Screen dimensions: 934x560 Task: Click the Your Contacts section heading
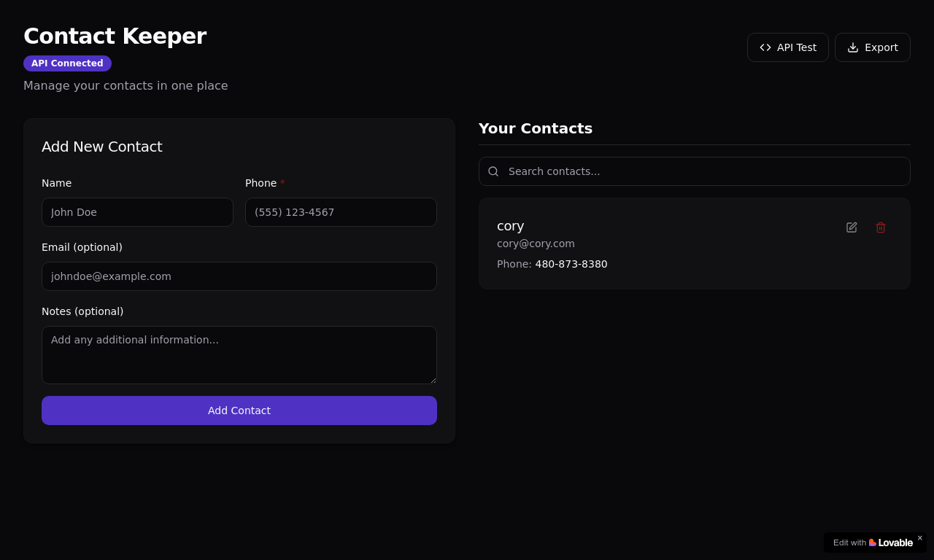click(535, 128)
